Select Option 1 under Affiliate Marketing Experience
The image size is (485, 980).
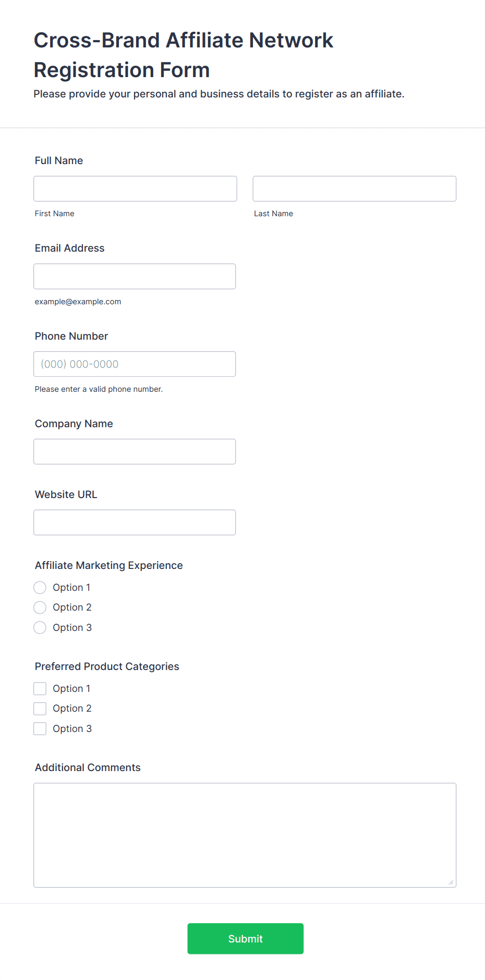pyautogui.click(x=40, y=588)
